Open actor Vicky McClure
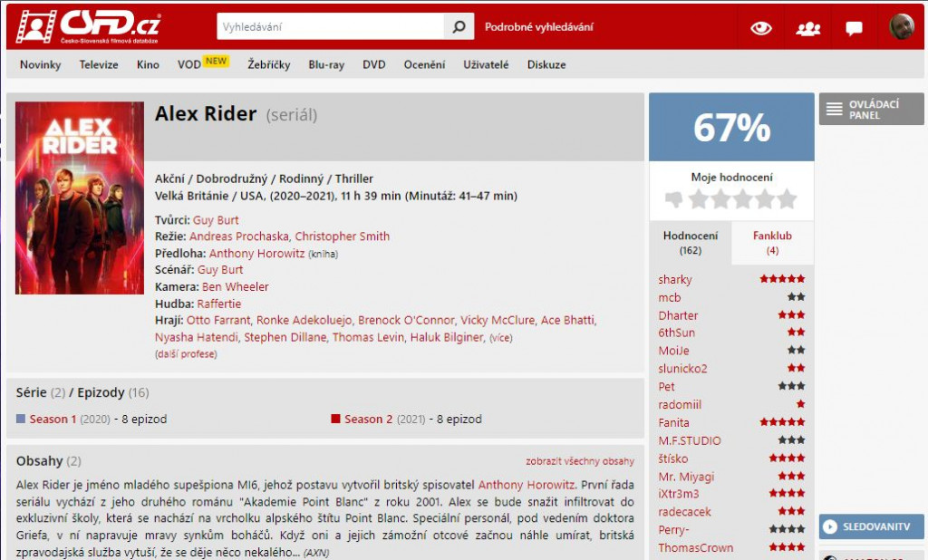Screen dimensions: 928x560 498,320
